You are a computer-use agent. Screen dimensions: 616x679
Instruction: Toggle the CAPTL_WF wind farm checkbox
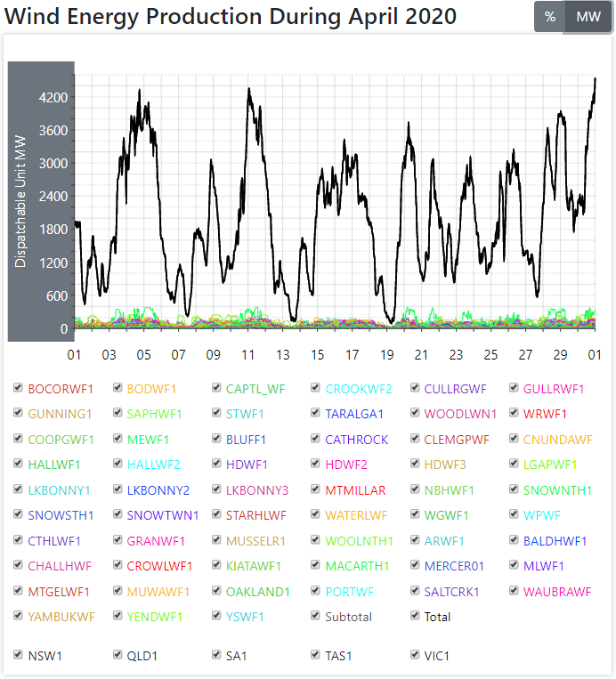(217, 388)
